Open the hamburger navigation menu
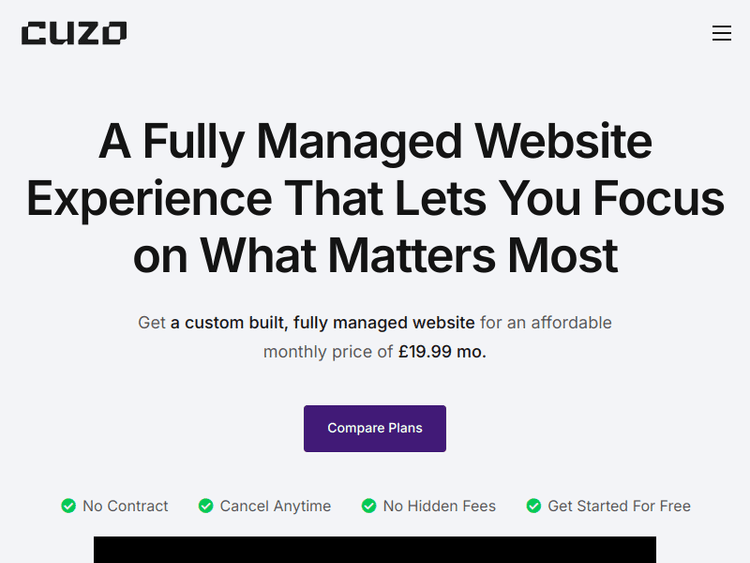Viewport: 750px width, 563px height. coord(721,33)
